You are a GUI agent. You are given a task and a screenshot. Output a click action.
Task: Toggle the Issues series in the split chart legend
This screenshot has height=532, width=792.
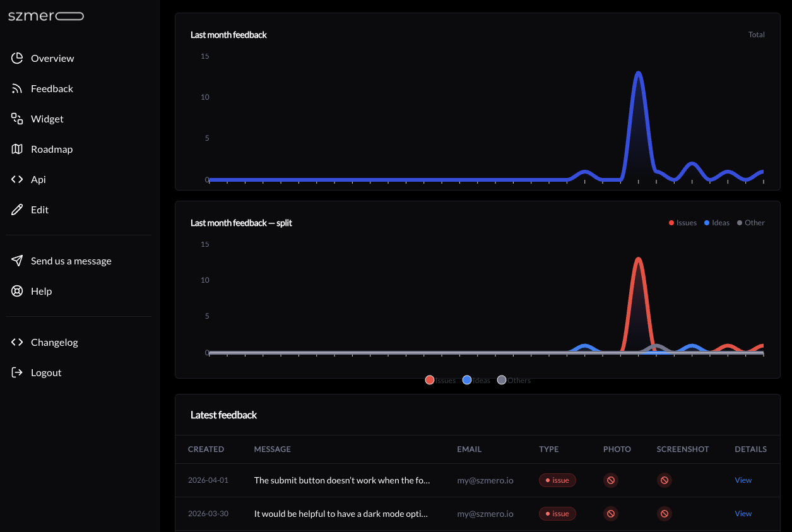pos(682,222)
